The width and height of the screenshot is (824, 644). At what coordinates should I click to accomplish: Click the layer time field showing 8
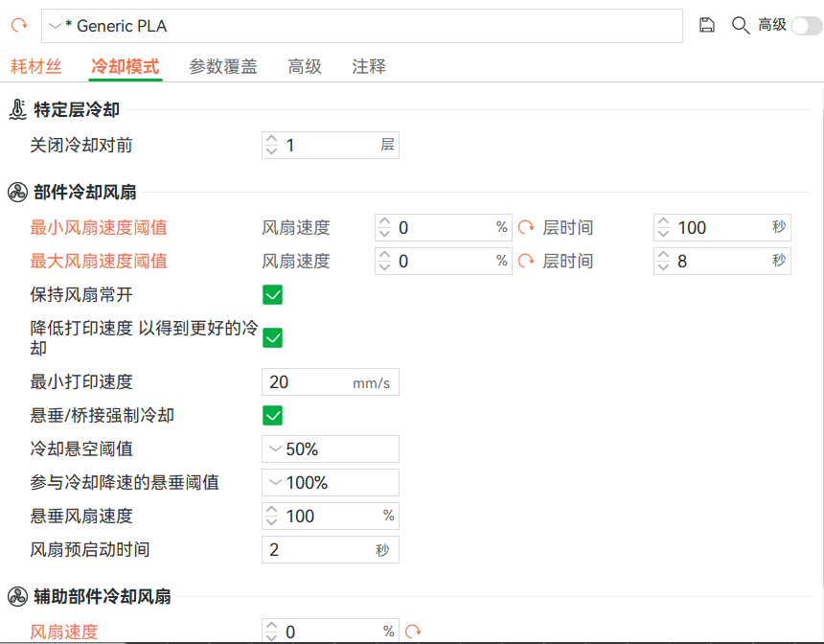pos(722,261)
